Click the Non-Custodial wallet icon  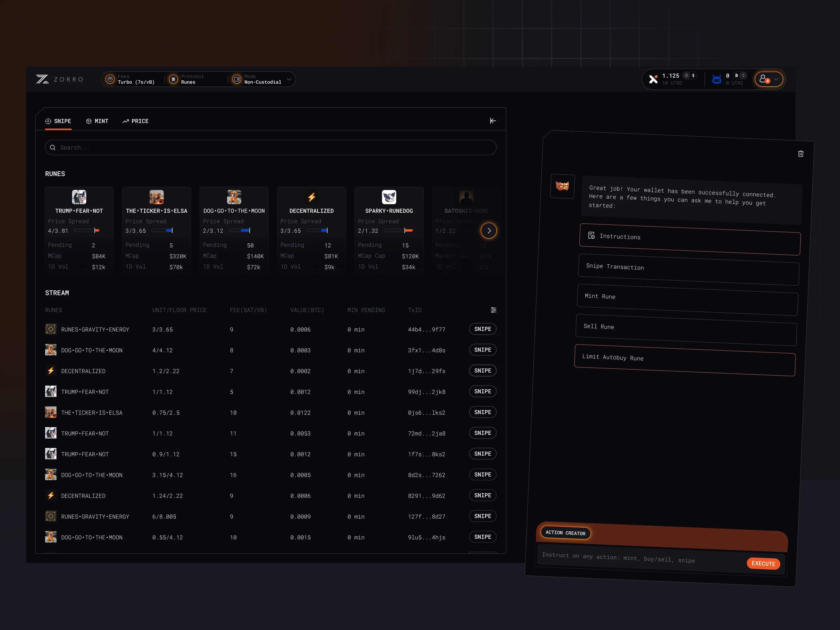237,79
